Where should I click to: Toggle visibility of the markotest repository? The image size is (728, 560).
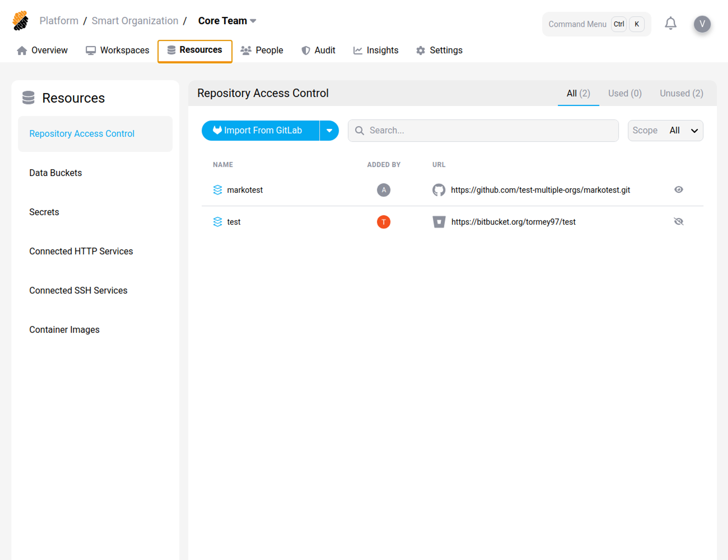coord(679,190)
